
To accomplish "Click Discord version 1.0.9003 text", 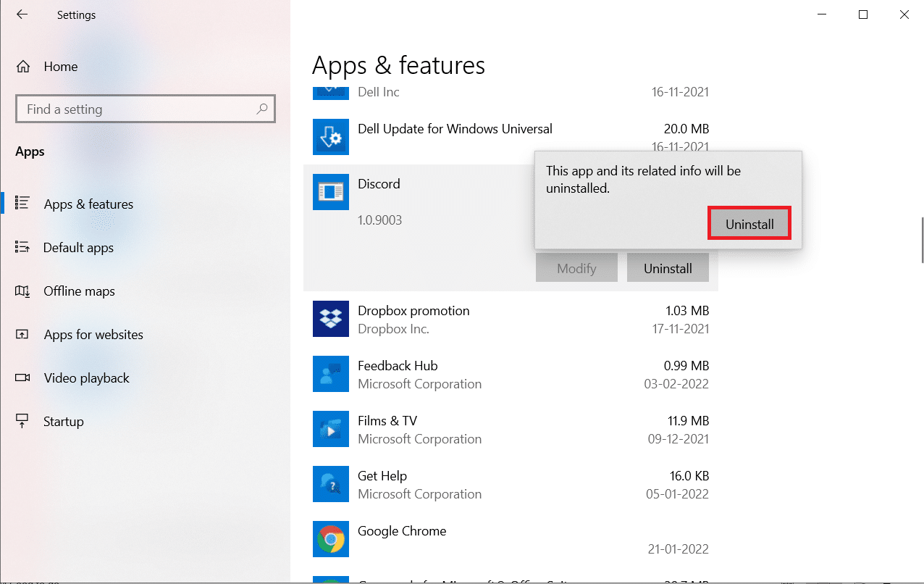I will [x=379, y=220].
